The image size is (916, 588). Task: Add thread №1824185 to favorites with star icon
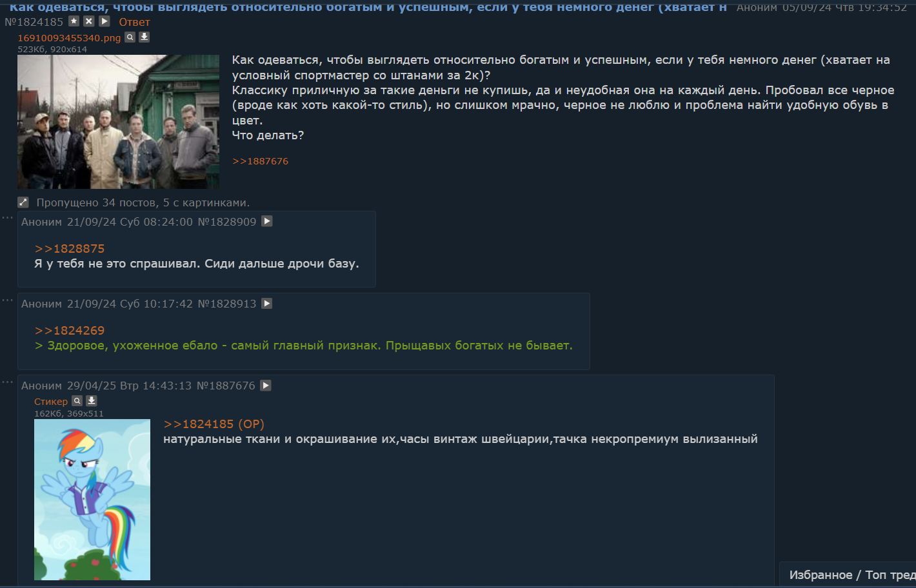(74, 21)
